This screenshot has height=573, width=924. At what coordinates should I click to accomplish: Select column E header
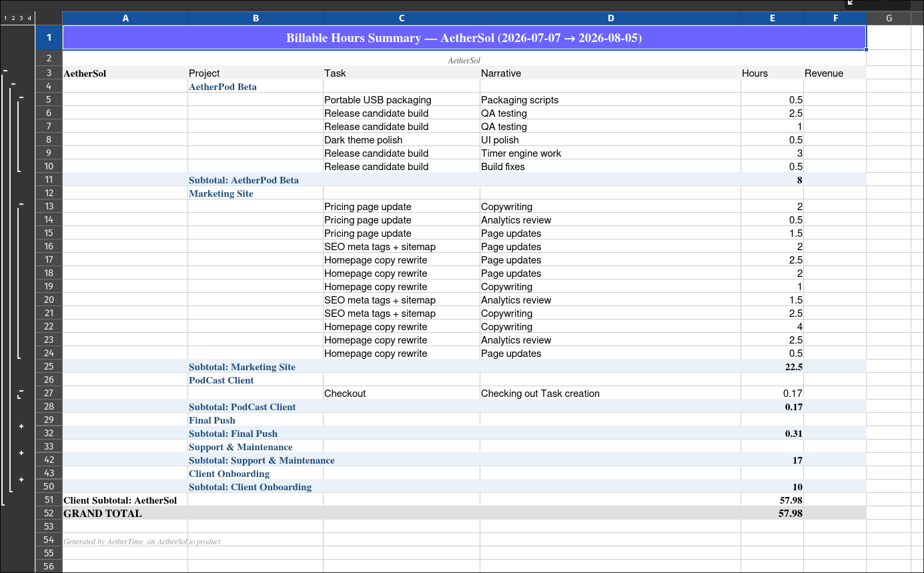773,18
